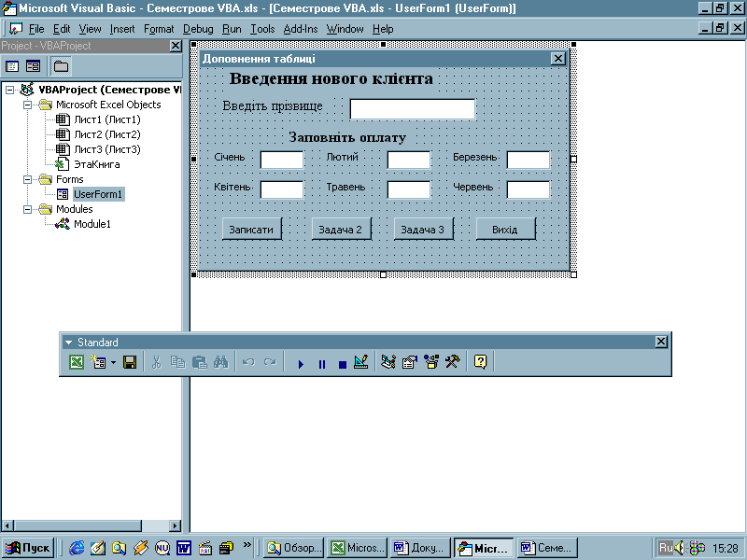Click the volume speaker tray icon

pyautogui.click(x=680, y=548)
